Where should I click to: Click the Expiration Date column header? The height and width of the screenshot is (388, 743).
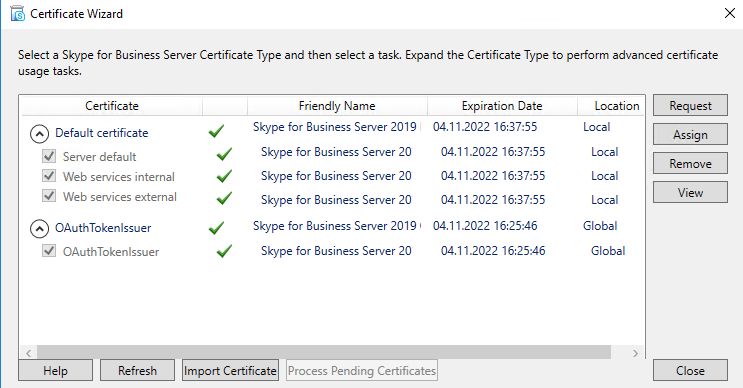tap(502, 106)
